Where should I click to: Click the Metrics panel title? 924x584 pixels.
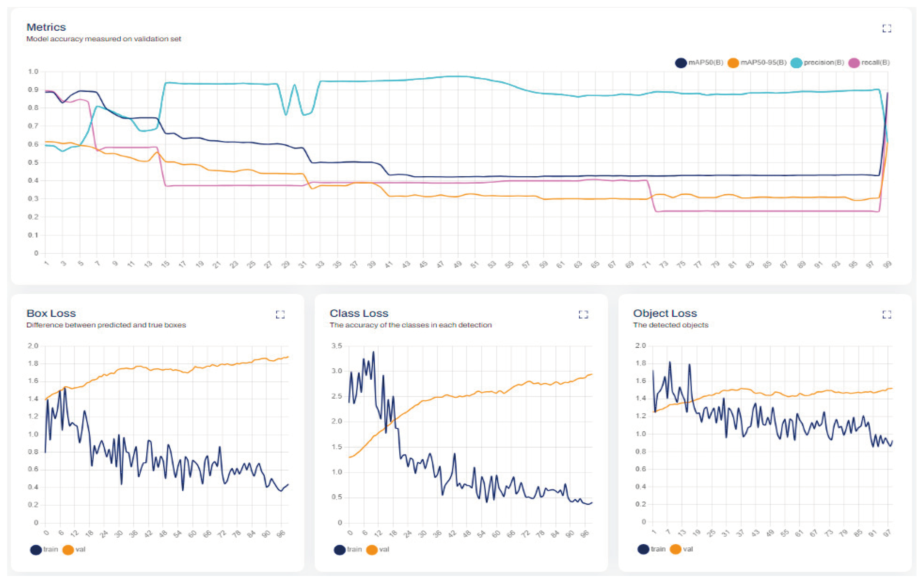pos(46,27)
